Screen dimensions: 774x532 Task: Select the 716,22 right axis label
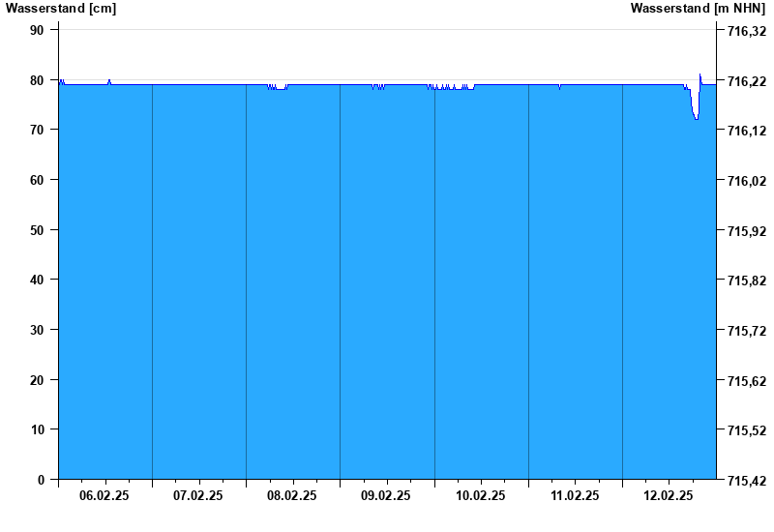pyautogui.click(x=744, y=81)
